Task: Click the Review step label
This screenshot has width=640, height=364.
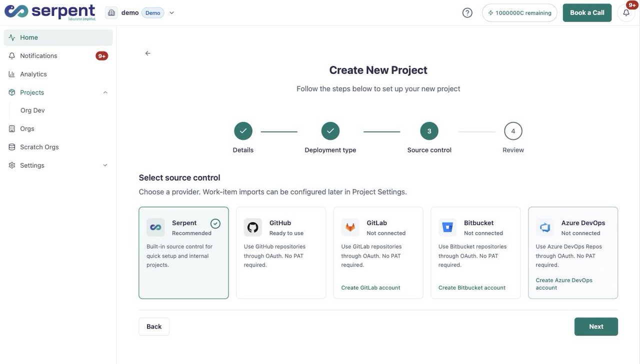Action: click(x=513, y=150)
